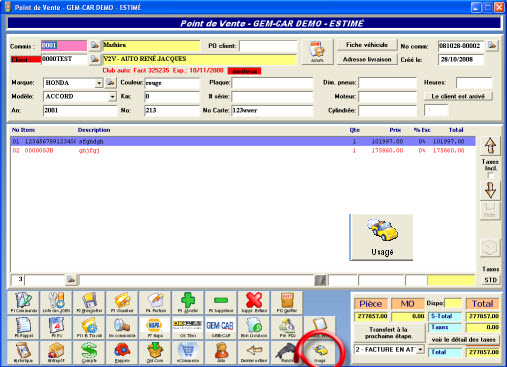Click item lookup icon in entry row

click(x=71, y=279)
